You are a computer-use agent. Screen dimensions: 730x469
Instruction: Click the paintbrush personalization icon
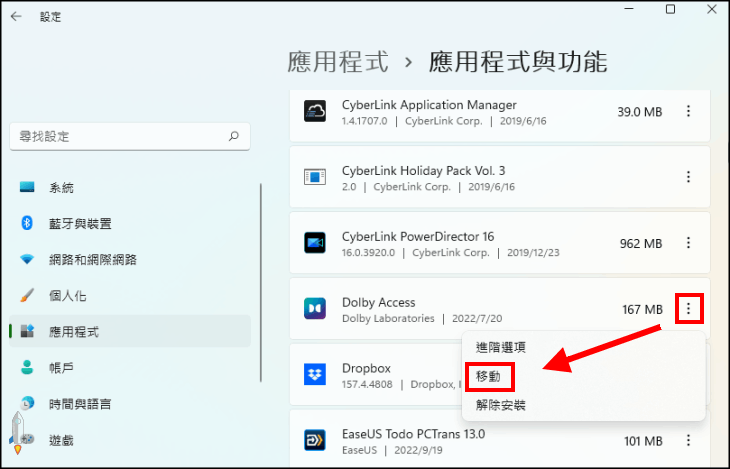(x=27, y=295)
